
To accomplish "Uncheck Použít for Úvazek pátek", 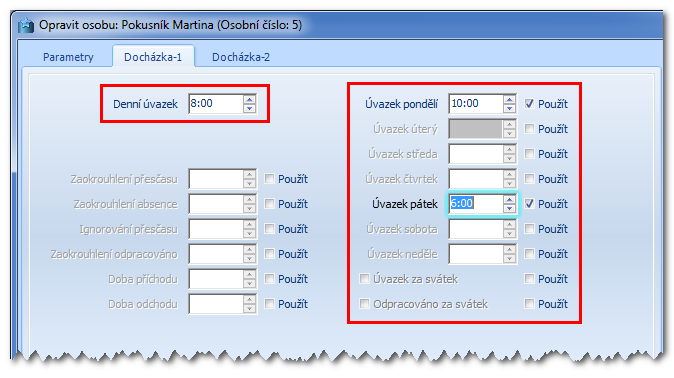I will pos(530,203).
